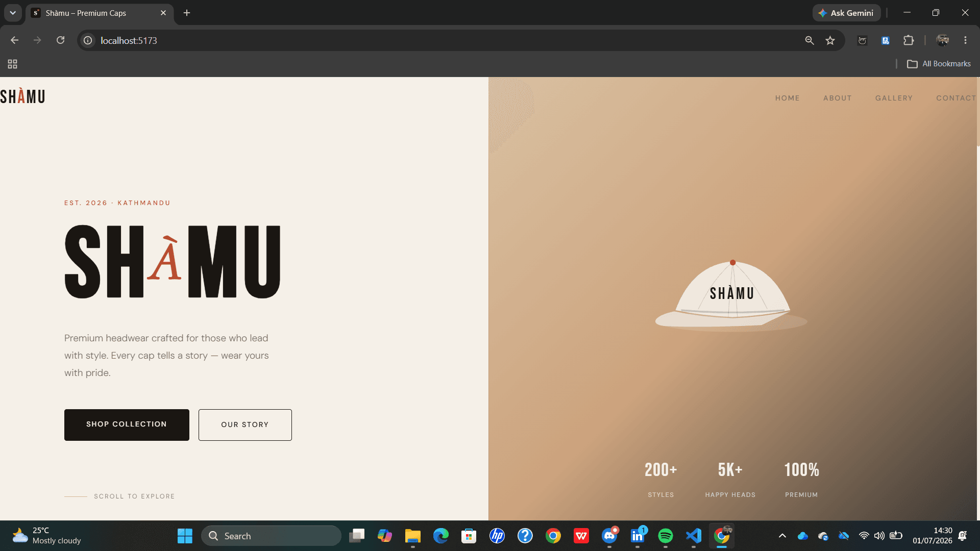The width and height of the screenshot is (980, 551).
Task: Click the Ask Gemini button
Action: pyautogui.click(x=846, y=13)
